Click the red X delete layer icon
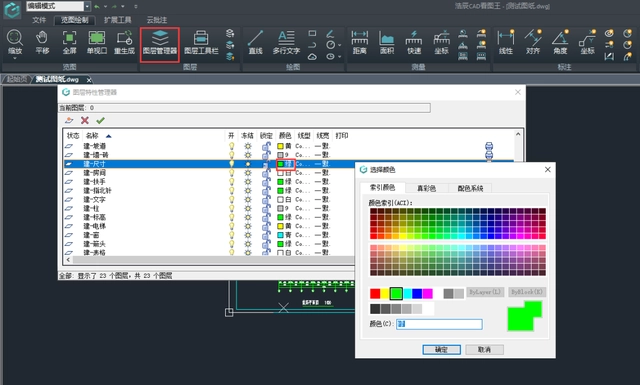 [85, 120]
